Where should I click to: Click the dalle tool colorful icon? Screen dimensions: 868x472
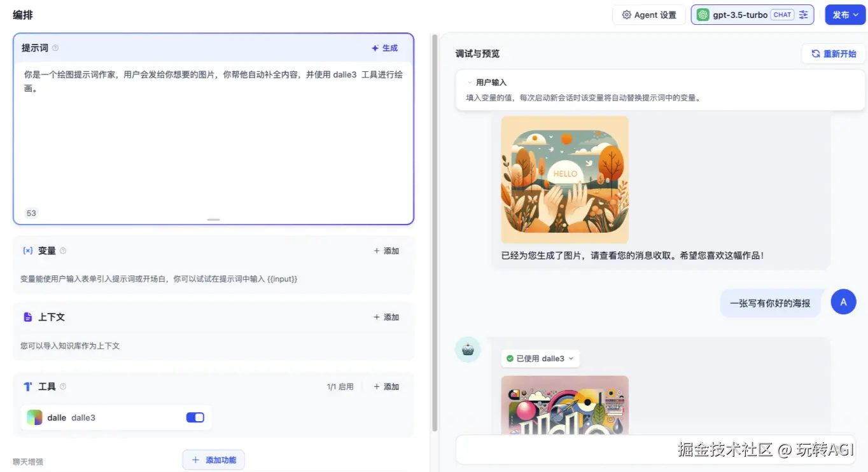tap(34, 418)
